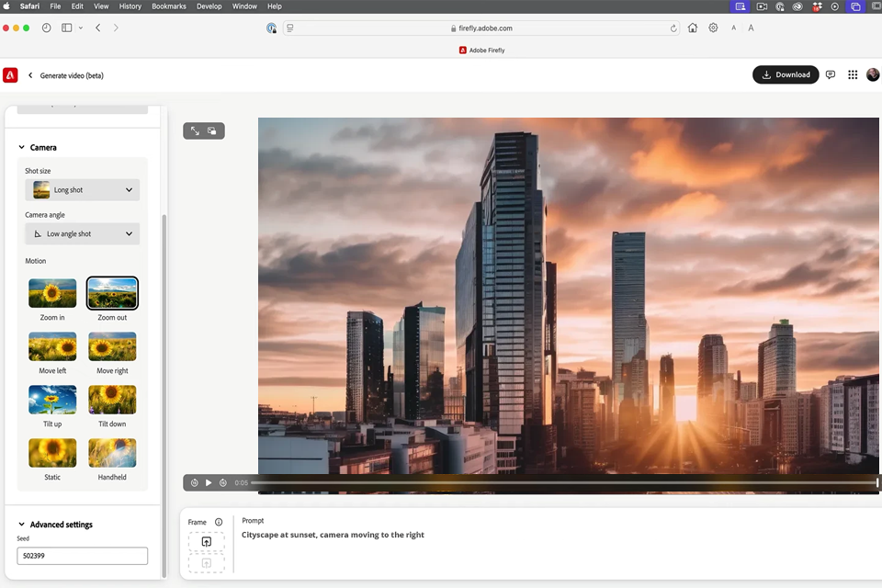This screenshot has width=882, height=588.
Task: Play the generated video
Action: [x=209, y=482]
